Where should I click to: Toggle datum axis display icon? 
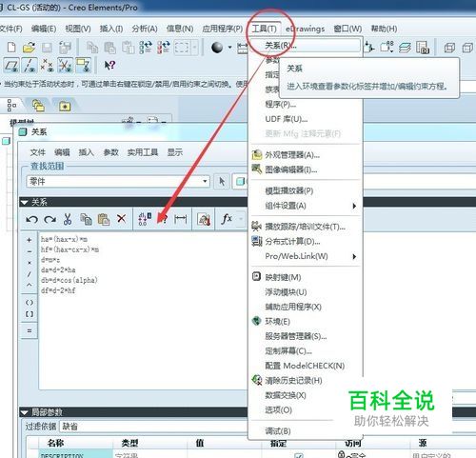[x=30, y=66]
